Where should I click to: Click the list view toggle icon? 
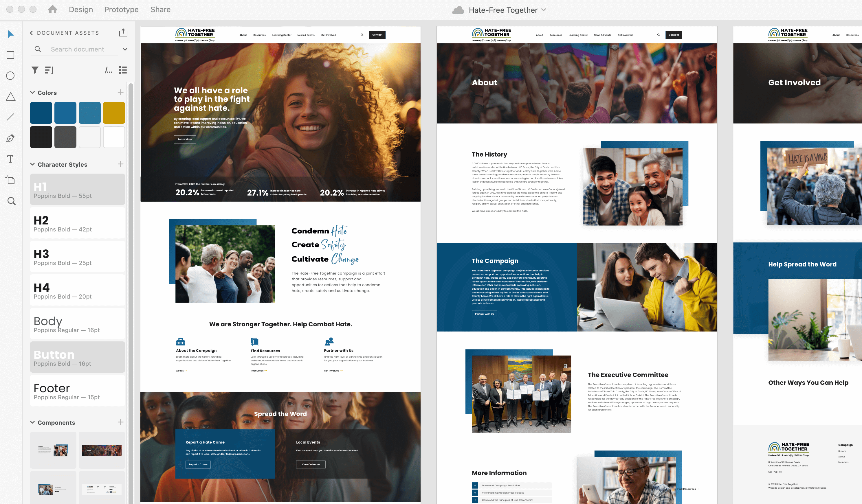[x=122, y=70]
